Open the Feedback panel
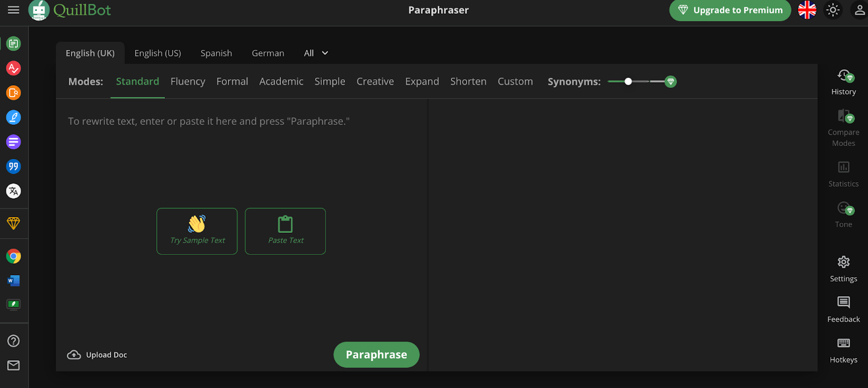The width and height of the screenshot is (868, 388). [844, 310]
